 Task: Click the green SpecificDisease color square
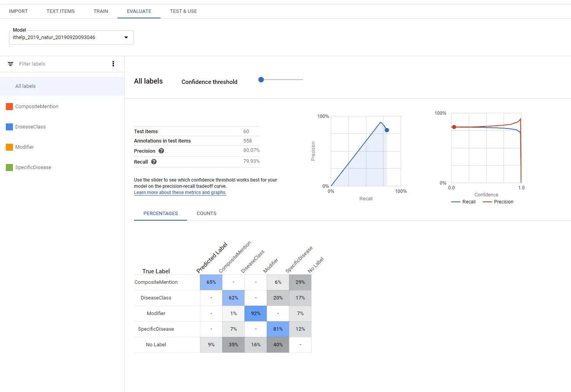[9, 167]
